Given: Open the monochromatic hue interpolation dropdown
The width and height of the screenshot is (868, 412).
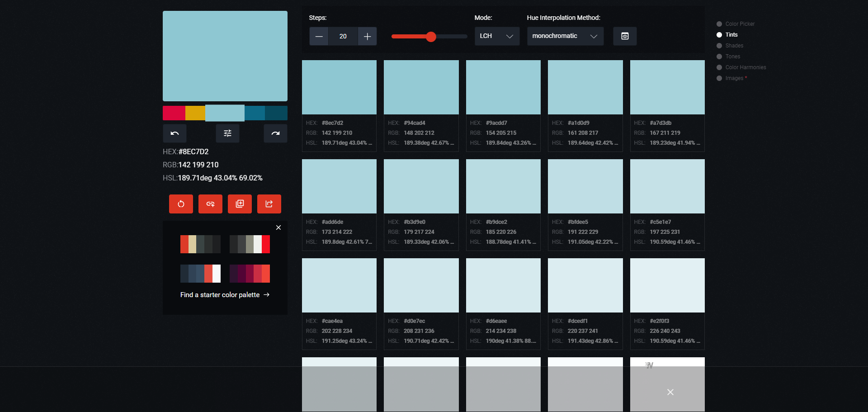Looking at the screenshot, I should coord(565,36).
